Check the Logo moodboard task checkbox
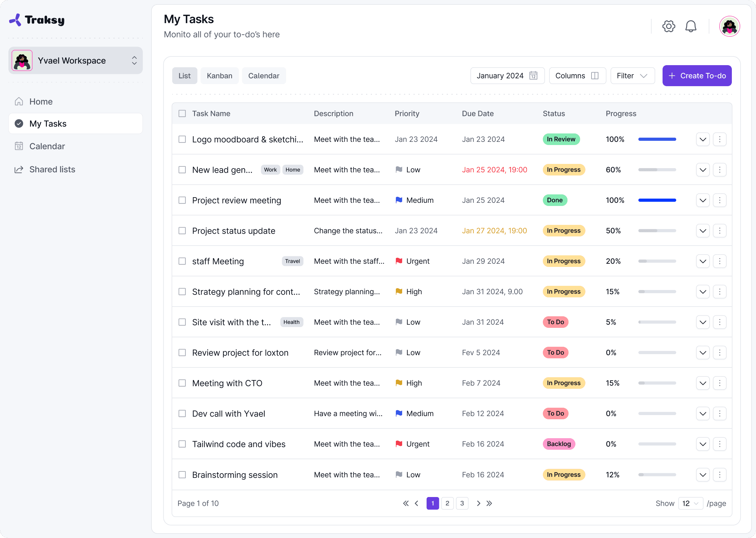756x538 pixels. (x=182, y=139)
